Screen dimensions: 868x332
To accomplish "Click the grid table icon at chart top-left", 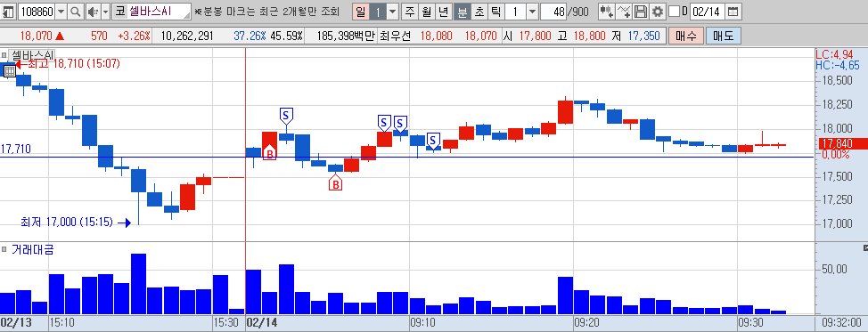I will [x=10, y=70].
